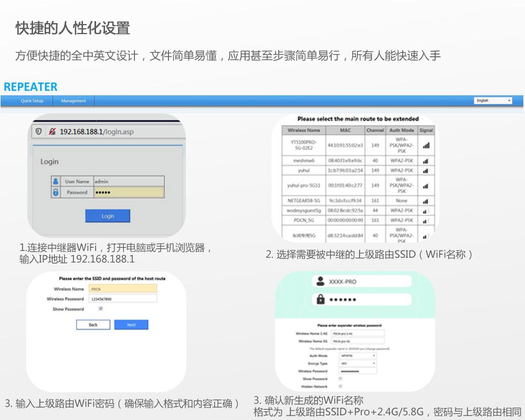Click the lock icon beside Password field
The image size is (525, 420).
56,193
